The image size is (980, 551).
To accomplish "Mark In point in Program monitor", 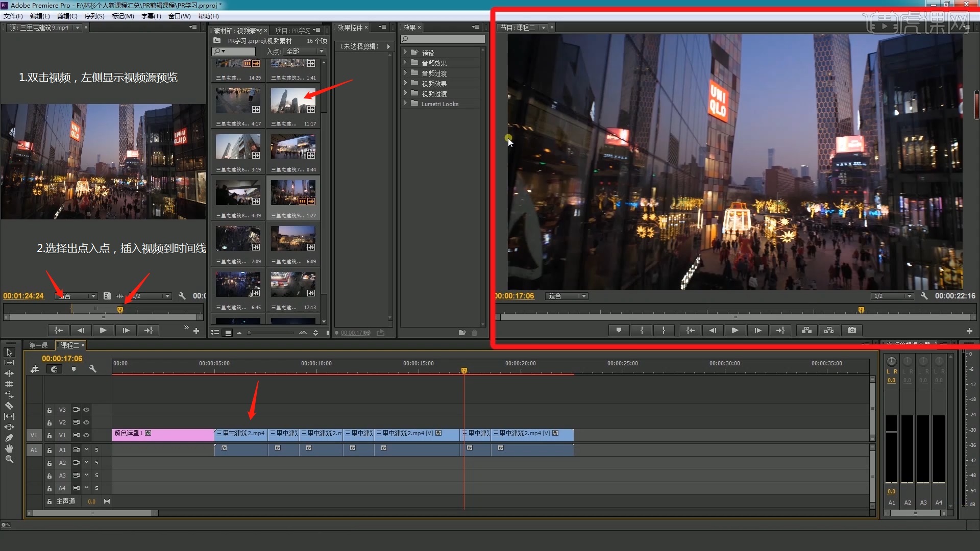I will coord(642,331).
